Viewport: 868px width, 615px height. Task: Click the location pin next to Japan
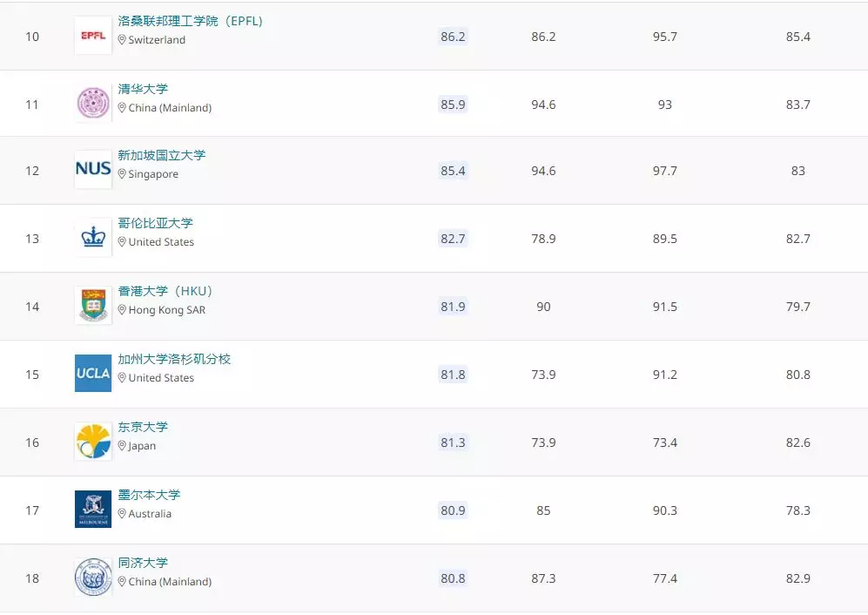coord(122,446)
